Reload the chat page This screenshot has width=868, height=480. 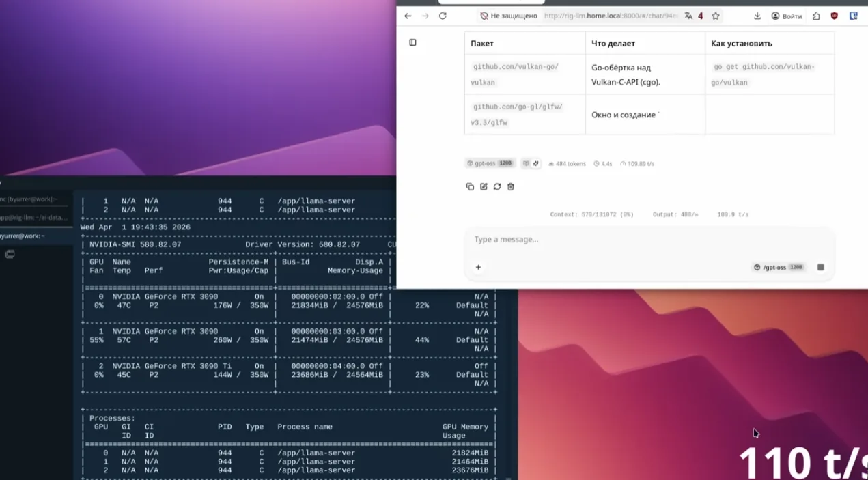click(x=443, y=16)
